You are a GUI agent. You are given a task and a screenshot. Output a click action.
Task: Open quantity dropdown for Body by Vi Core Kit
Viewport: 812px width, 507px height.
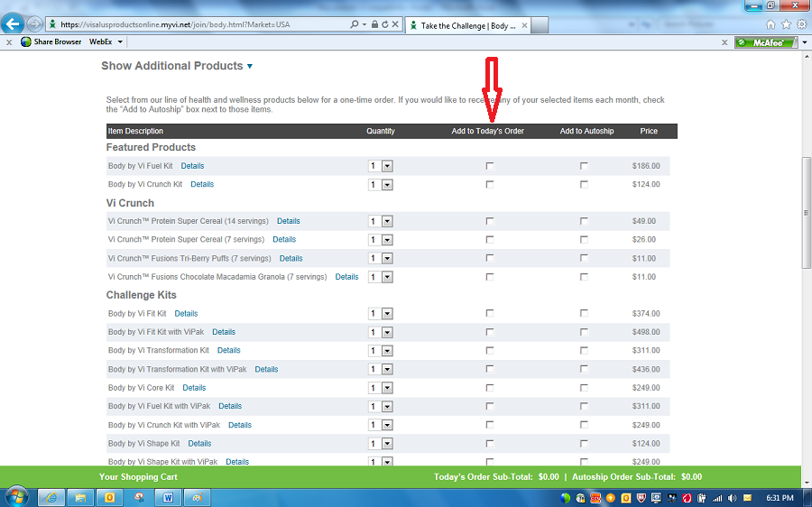(387, 388)
